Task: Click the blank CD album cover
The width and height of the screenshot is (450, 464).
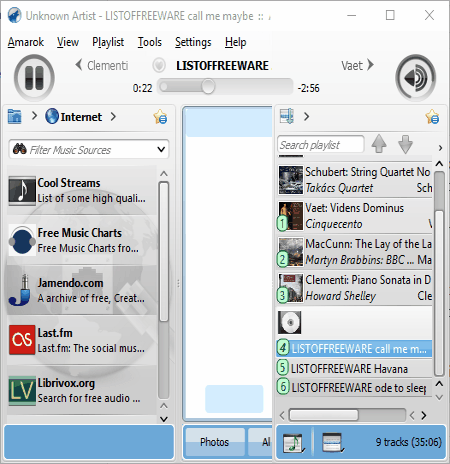Action: coord(290,322)
